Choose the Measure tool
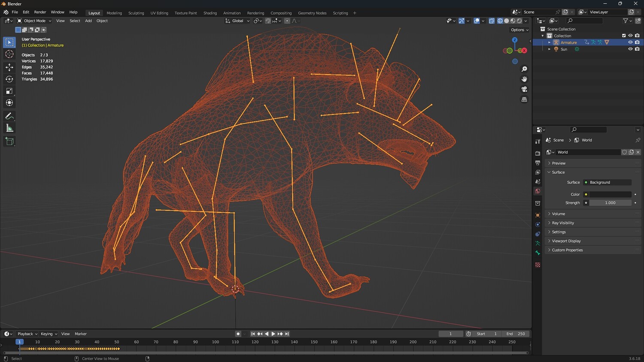644x362 pixels. point(9,128)
